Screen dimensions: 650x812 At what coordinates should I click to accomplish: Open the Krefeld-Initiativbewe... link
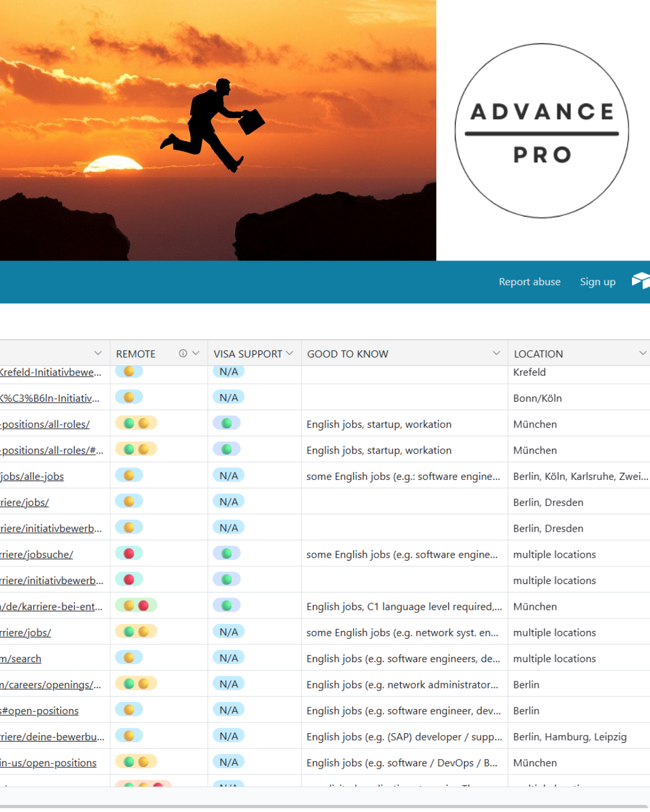tap(51, 372)
